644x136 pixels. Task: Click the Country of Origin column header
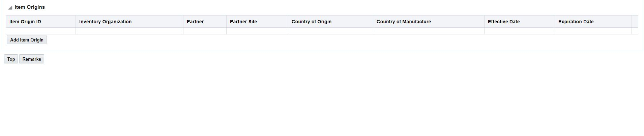click(x=312, y=22)
